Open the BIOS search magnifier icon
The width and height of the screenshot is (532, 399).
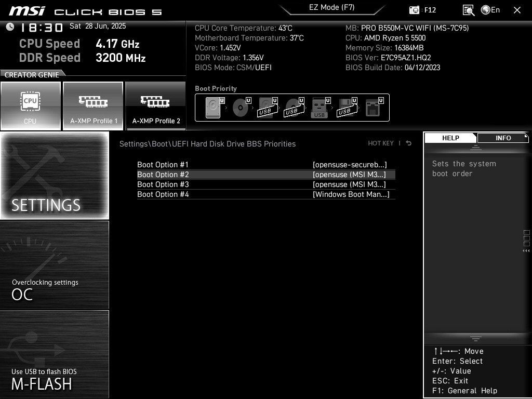[x=469, y=10]
